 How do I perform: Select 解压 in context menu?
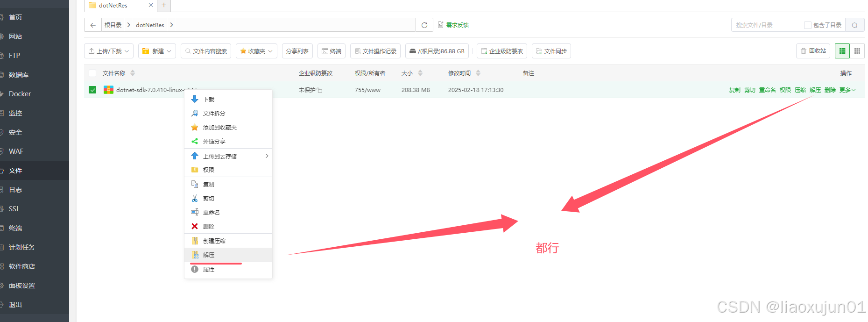228,255
